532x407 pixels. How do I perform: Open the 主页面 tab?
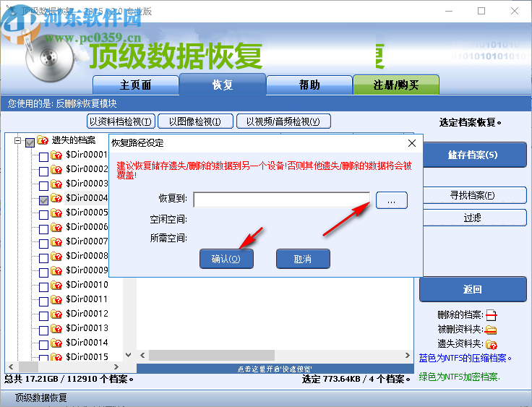point(135,85)
